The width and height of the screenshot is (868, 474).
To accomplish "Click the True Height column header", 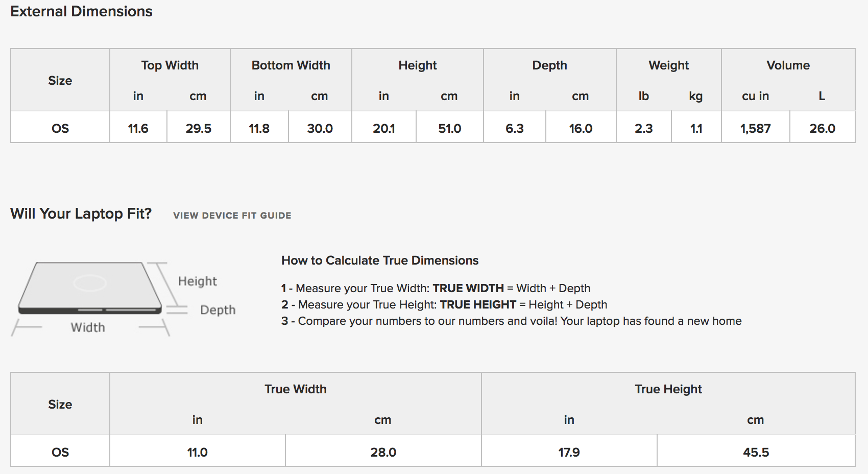I will 668,389.
